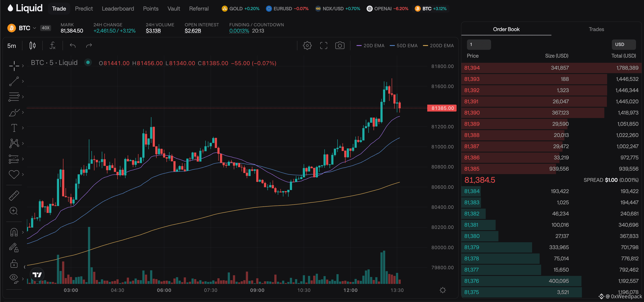Screen dimensions: 644x302
Task: Toggle the 50D EMA indicator
Action: click(x=404, y=46)
